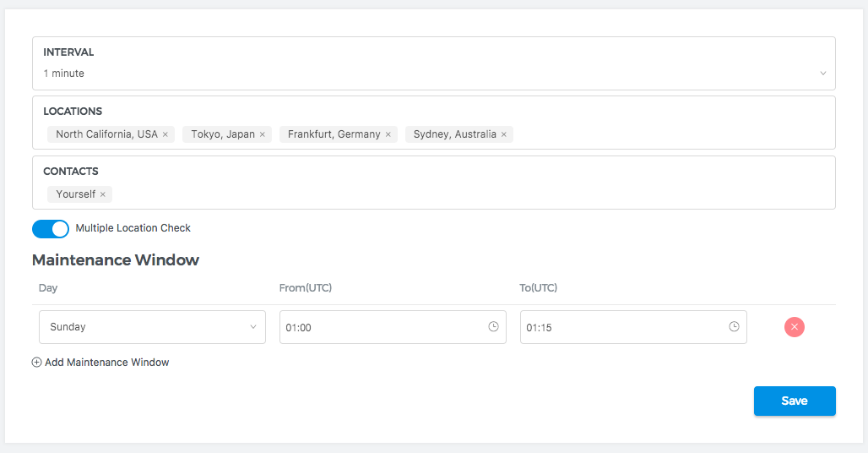Viewport: 868px width, 453px height.
Task: Save the monitoring settings
Action: [795, 401]
